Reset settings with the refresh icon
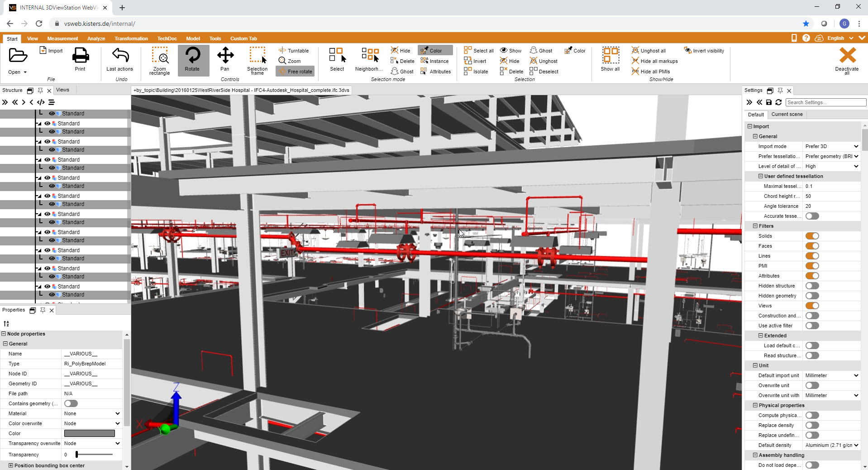 click(x=778, y=102)
